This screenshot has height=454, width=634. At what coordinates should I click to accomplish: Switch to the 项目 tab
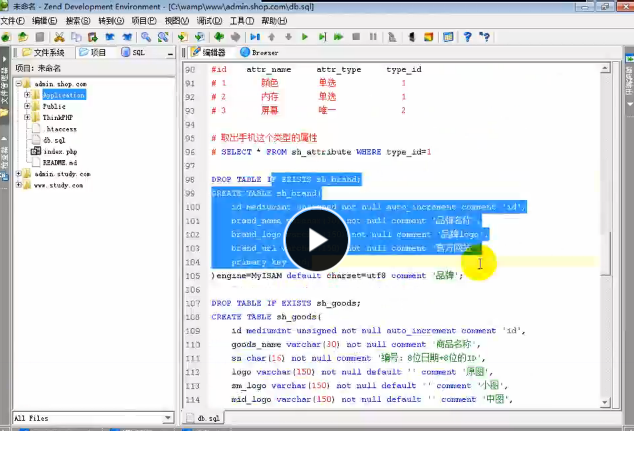click(93, 53)
